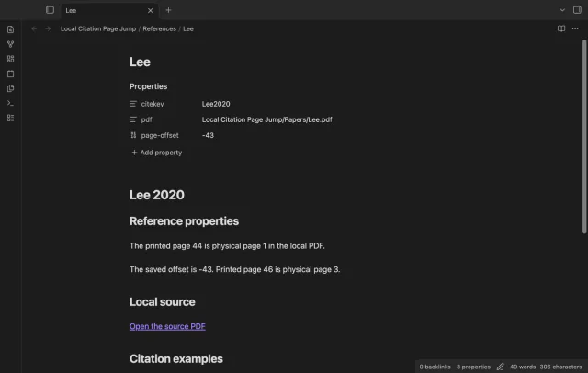The height and width of the screenshot is (373, 588).
Task: Open 0 backlinks in status bar
Action: pyautogui.click(x=435, y=367)
